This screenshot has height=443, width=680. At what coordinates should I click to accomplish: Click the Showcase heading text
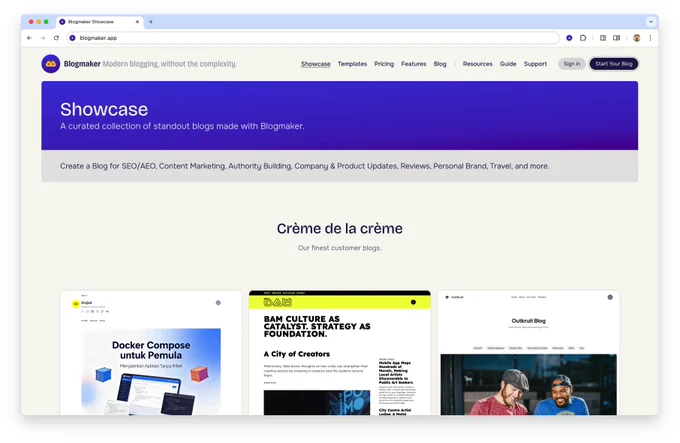tap(104, 109)
